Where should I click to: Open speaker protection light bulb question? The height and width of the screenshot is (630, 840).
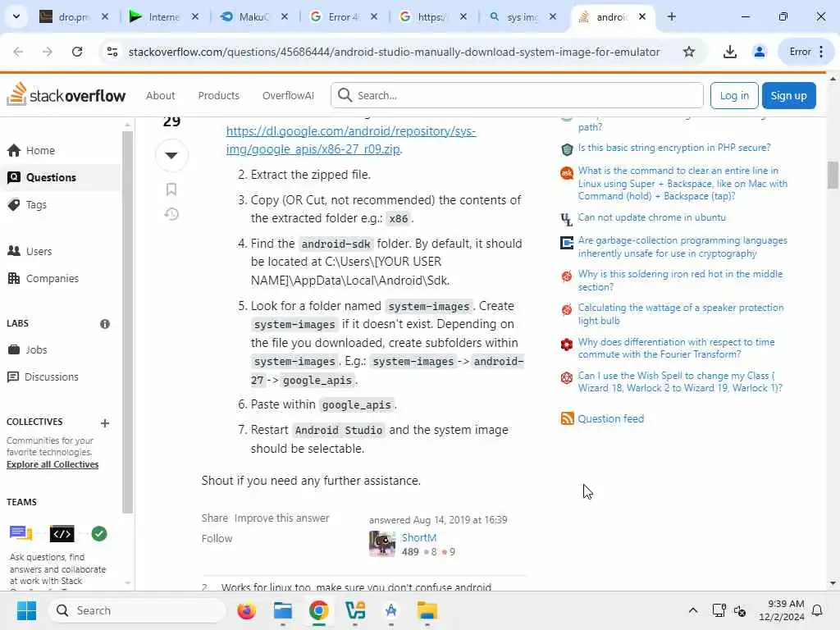point(681,314)
